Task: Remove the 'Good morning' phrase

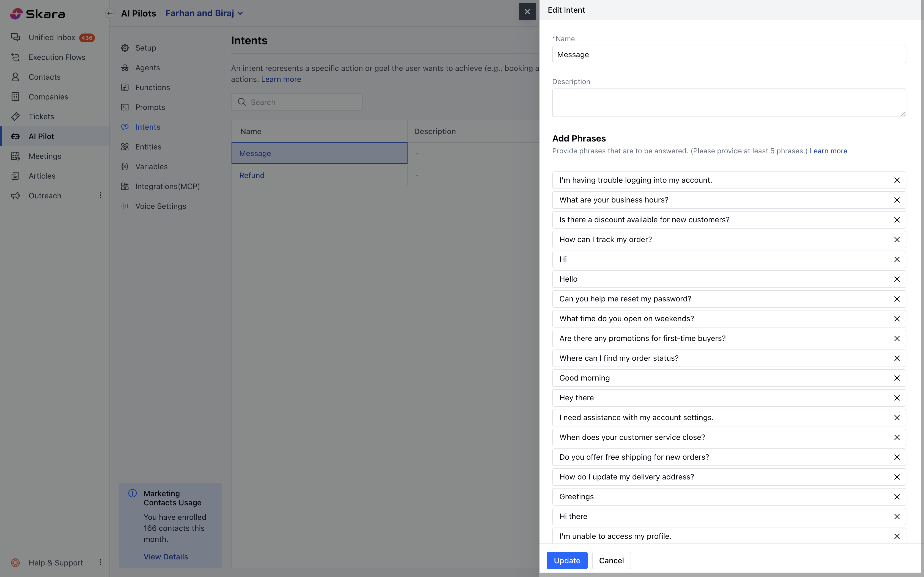Action: (x=897, y=378)
